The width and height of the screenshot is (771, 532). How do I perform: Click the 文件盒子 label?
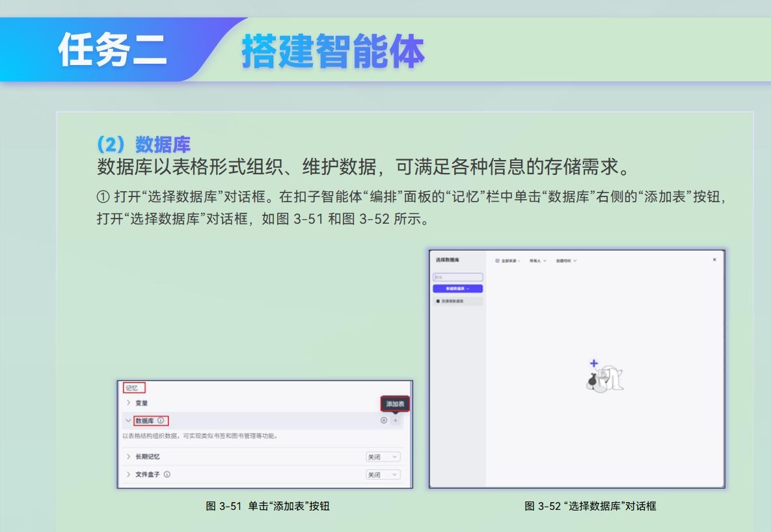[148, 475]
